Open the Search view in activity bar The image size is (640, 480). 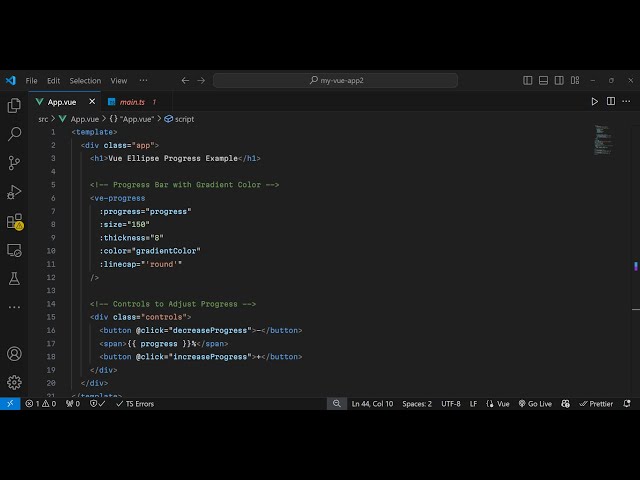pyautogui.click(x=14, y=133)
